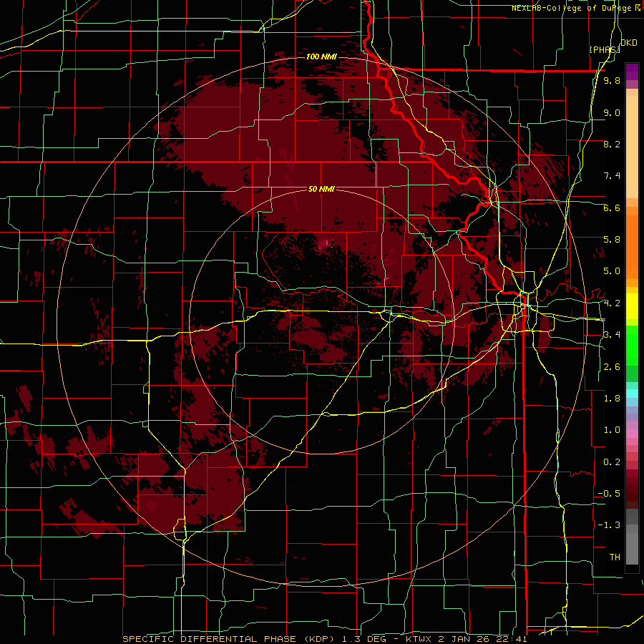The width and height of the screenshot is (644, 644).
Task: Click the 2.6 value on the color scale
Action: (612, 367)
